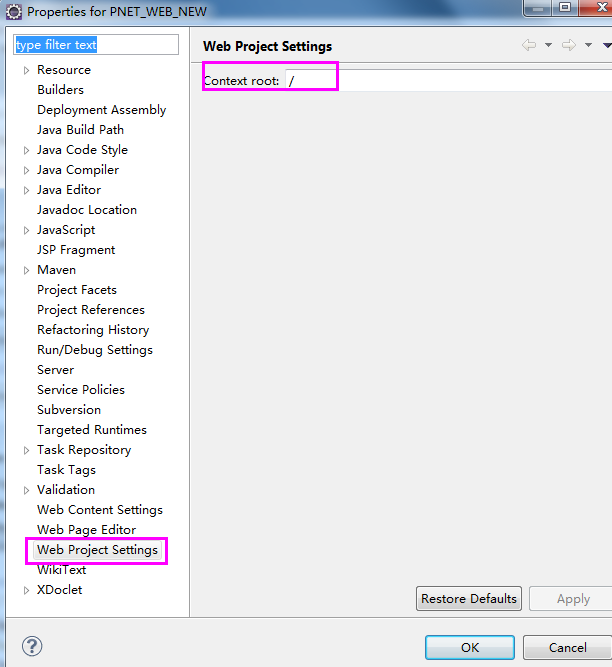Image resolution: width=612 pixels, height=667 pixels.
Task: Dismiss the dialog with Cancel
Action: [567, 647]
